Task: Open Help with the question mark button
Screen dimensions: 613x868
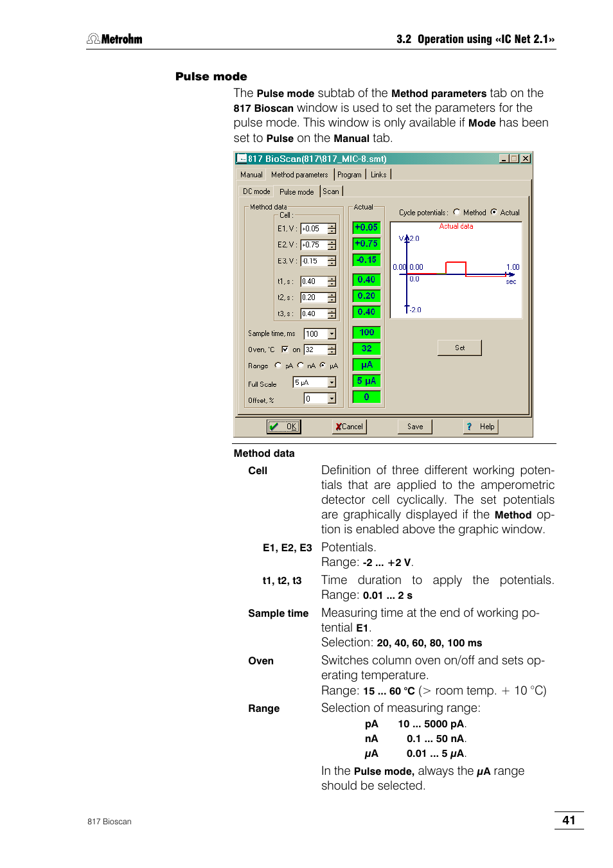Action: 481,427
